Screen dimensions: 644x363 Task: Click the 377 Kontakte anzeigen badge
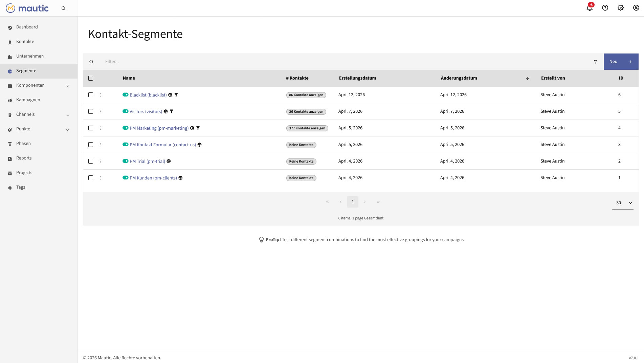[307, 128]
